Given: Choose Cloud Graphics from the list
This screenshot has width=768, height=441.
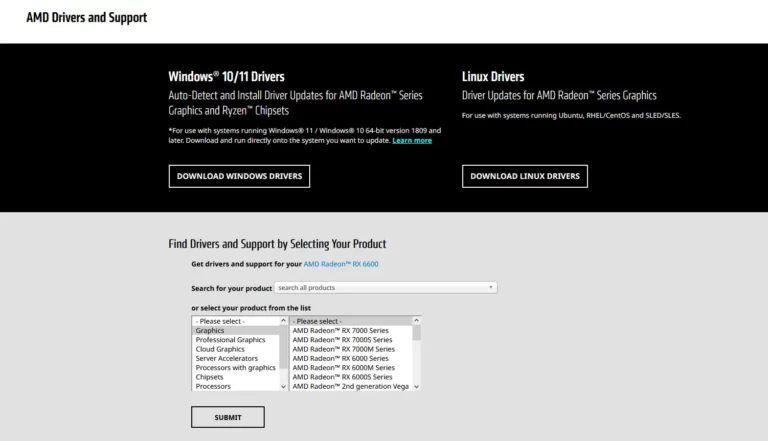Looking at the screenshot, I should (x=236, y=349).
